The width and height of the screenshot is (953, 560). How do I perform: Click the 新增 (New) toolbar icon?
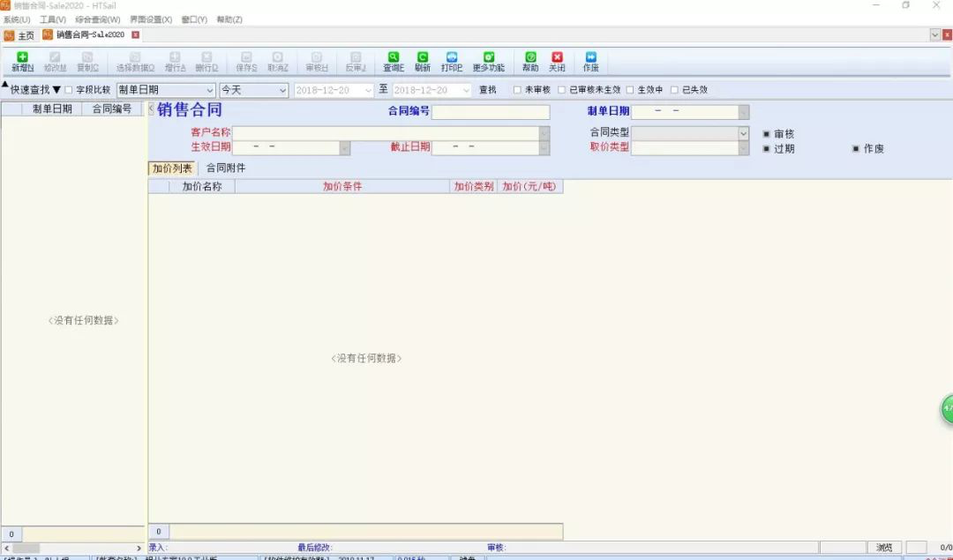[x=22, y=62]
